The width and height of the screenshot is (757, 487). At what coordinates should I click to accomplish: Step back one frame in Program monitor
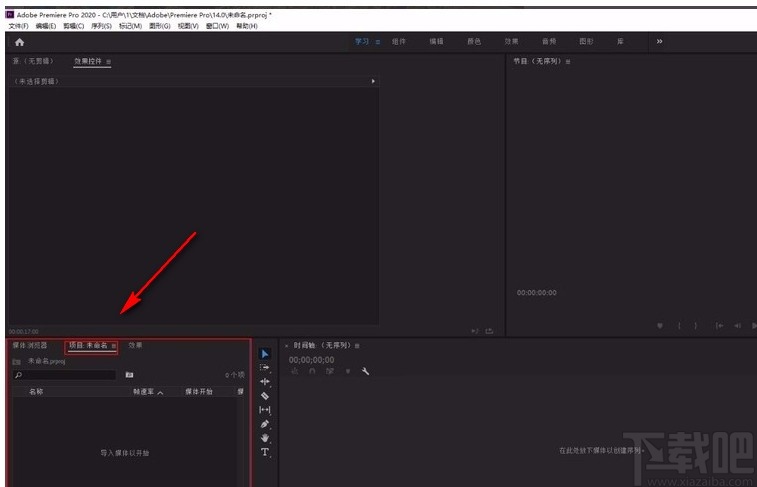738,326
